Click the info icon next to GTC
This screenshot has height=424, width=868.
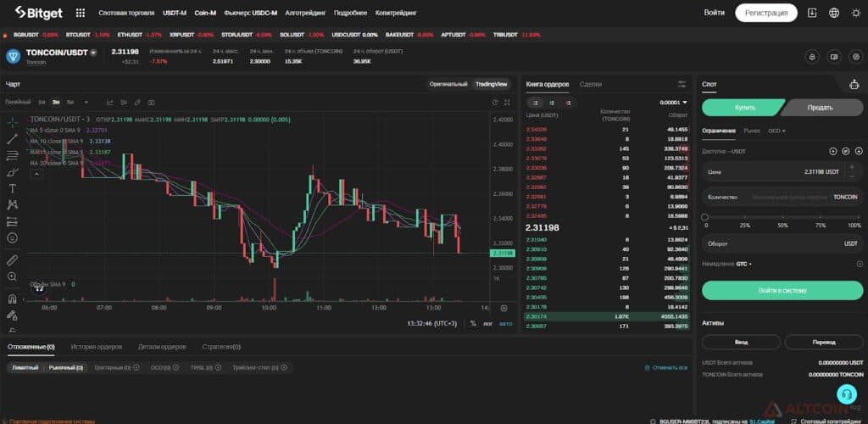point(860,264)
